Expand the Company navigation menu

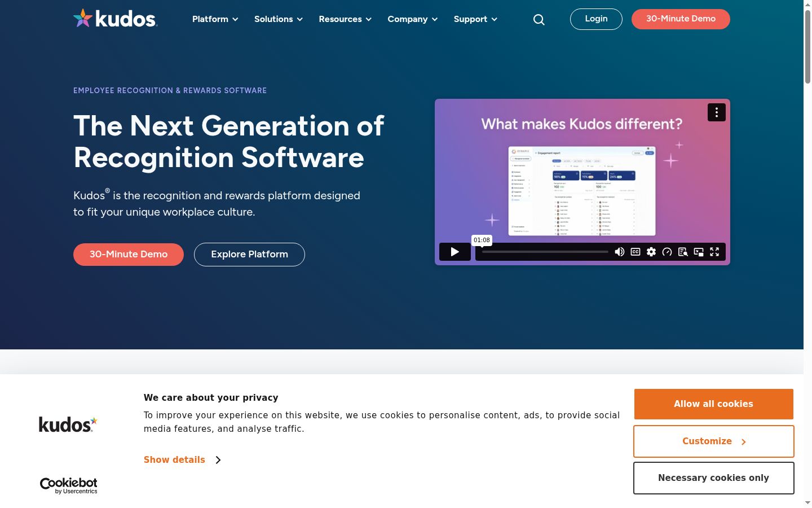pos(412,19)
